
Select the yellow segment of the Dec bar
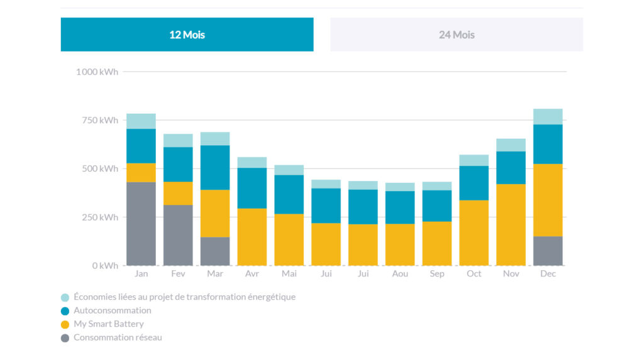click(548, 200)
